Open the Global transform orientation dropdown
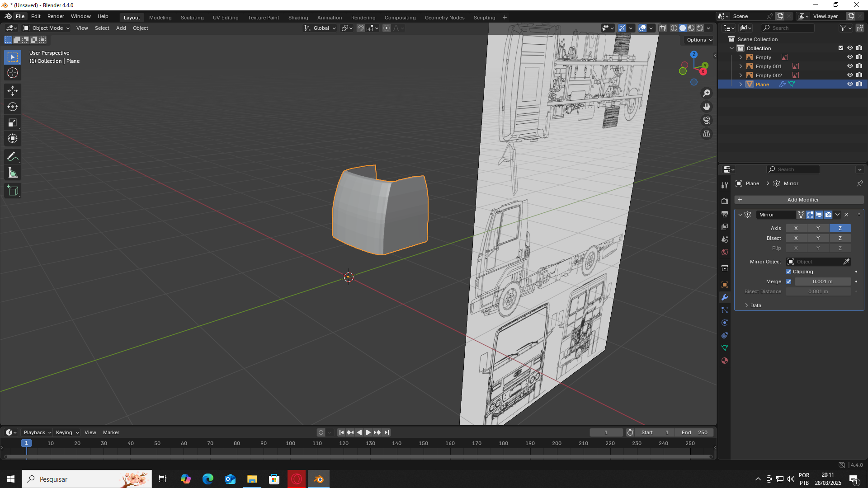The width and height of the screenshot is (868, 488). (x=321, y=28)
